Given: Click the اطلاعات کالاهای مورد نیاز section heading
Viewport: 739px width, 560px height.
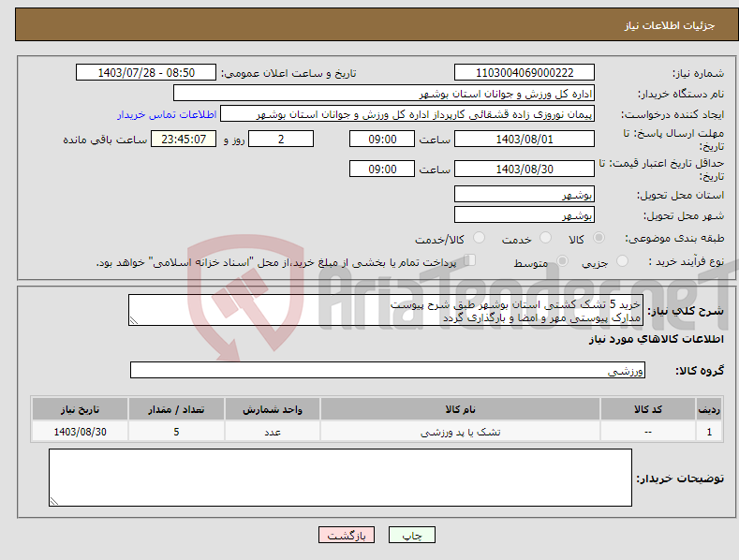Looking at the screenshot, I should coord(656,339).
